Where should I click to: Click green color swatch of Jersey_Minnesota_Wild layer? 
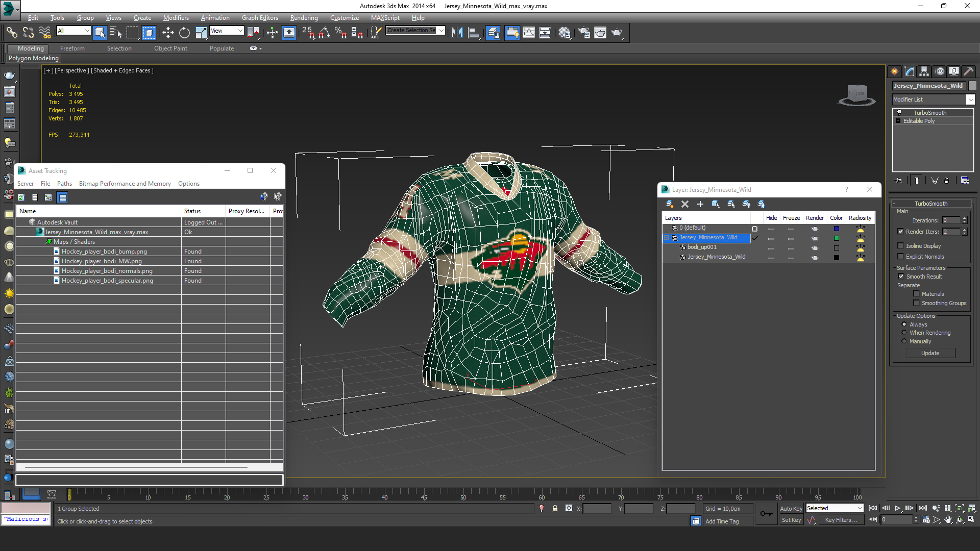(837, 238)
